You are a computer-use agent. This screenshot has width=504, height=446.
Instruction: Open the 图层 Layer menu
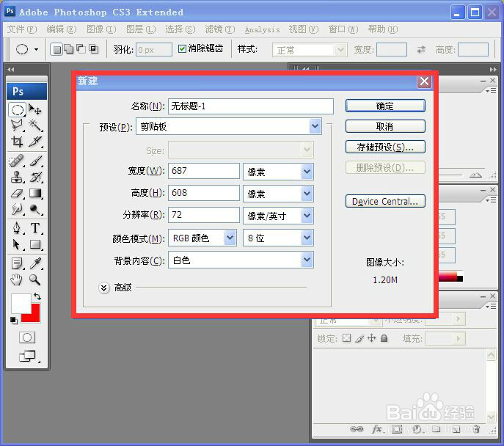(141, 29)
